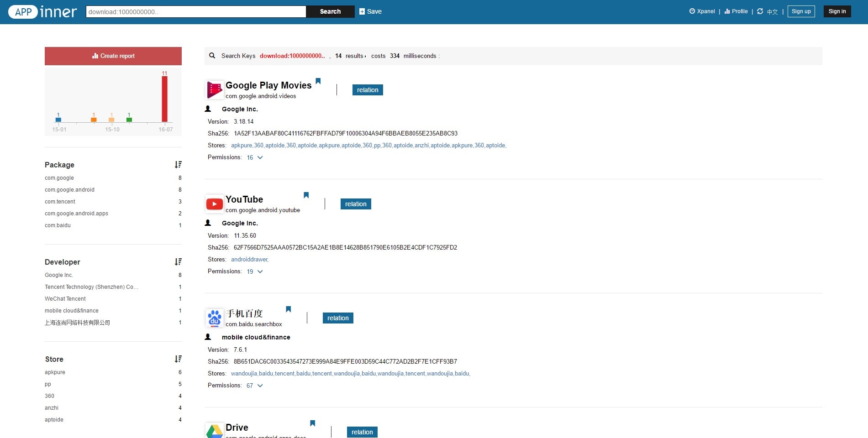Open androiddrawer store link for YouTube

point(249,260)
